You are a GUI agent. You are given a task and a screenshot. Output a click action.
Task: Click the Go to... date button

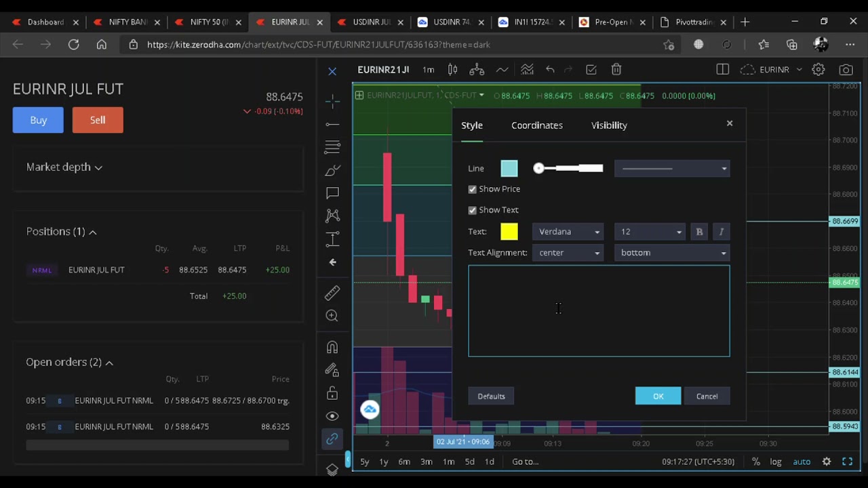coord(526,462)
